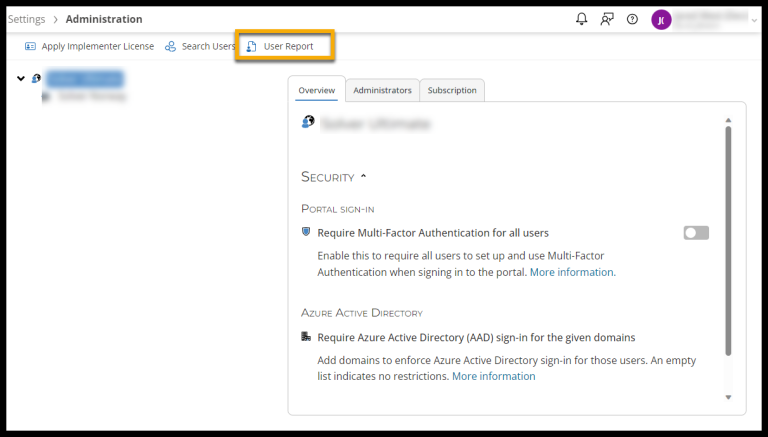Open Azure Active Directory More information link
This screenshot has height=437, width=768.
(x=493, y=376)
